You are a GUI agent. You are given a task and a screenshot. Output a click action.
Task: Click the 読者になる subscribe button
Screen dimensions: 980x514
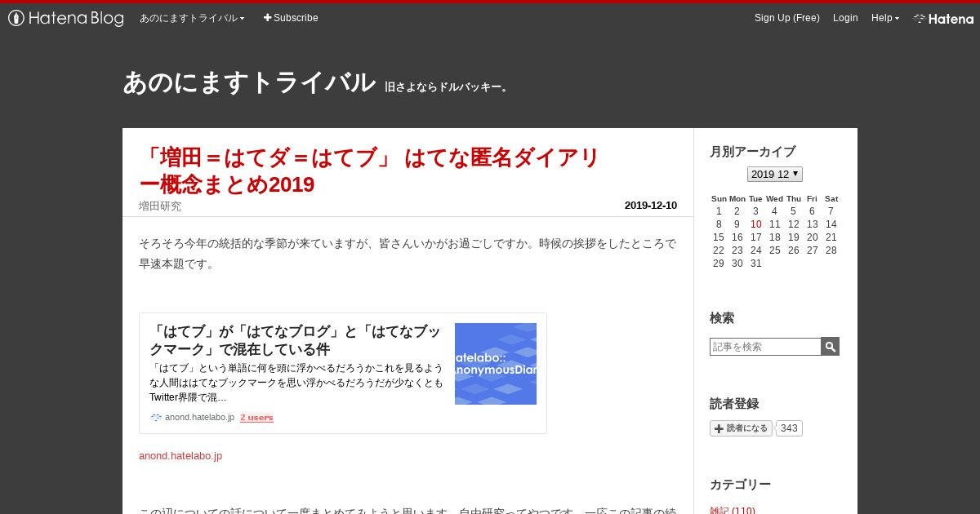(x=741, y=428)
